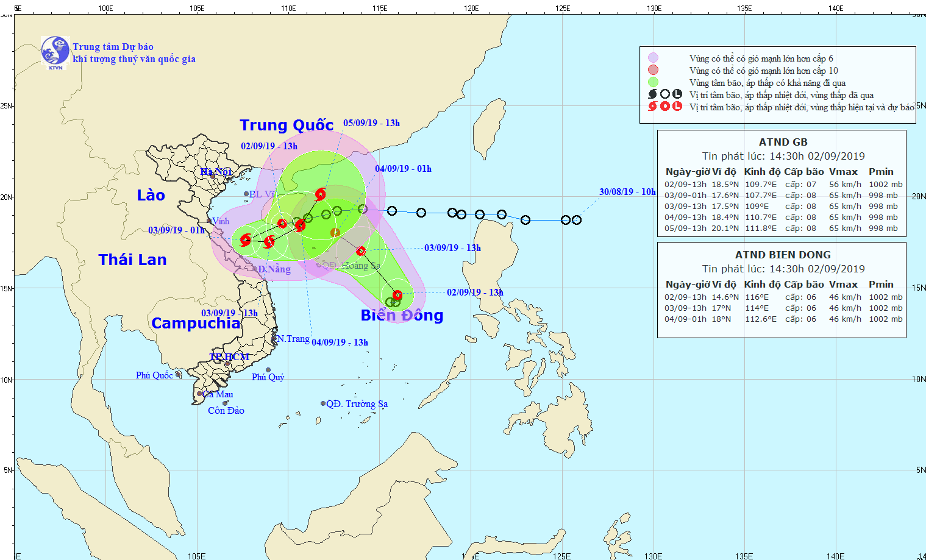
Task: Click the '109.7°E' longitude value
Action: point(761,185)
